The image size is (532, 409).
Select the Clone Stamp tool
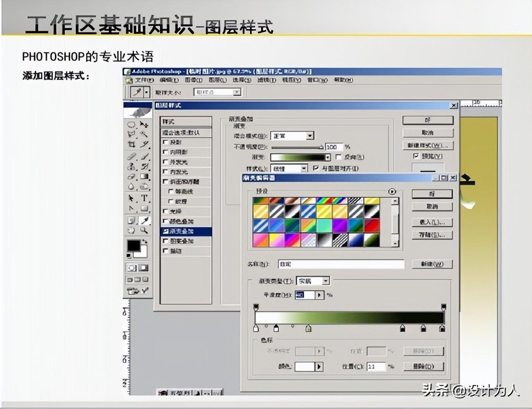coord(131,166)
